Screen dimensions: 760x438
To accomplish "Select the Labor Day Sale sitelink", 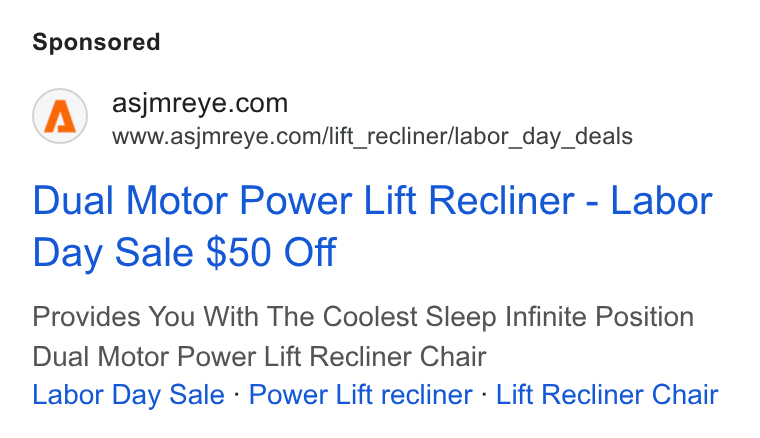I will tap(128, 394).
